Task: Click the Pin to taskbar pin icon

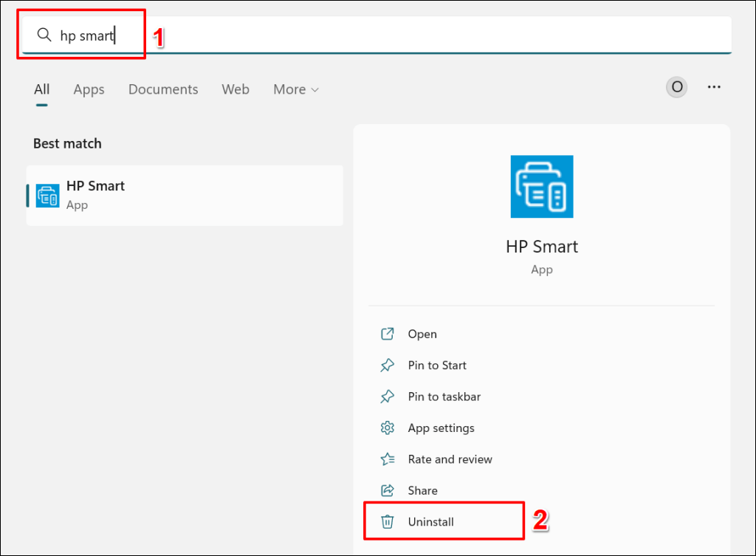Action: 387,397
